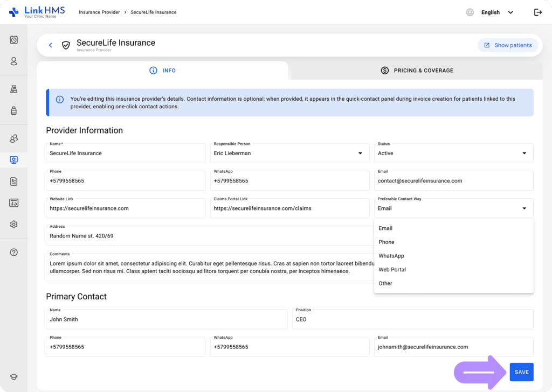Click the Provider Information heading
The image size is (552, 392).
pos(85,130)
